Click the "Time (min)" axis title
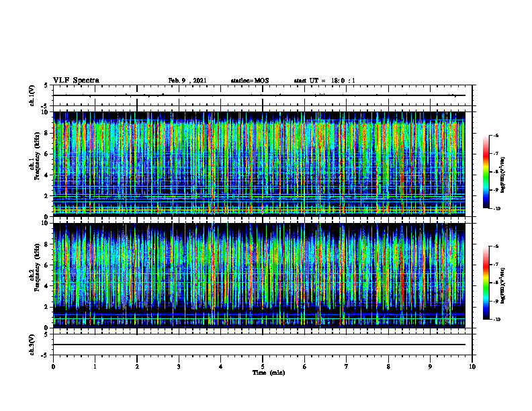Screen dimensions: 532x411 click(269, 373)
